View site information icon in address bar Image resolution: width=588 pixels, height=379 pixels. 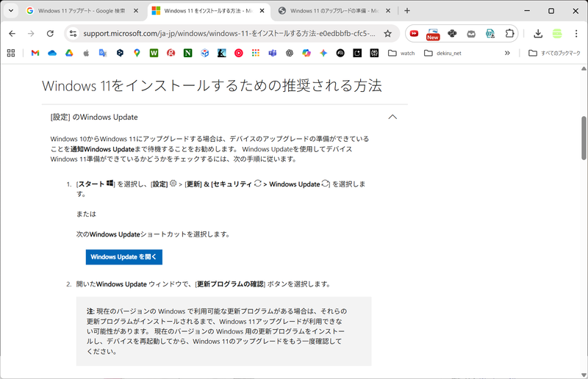tap(73, 34)
